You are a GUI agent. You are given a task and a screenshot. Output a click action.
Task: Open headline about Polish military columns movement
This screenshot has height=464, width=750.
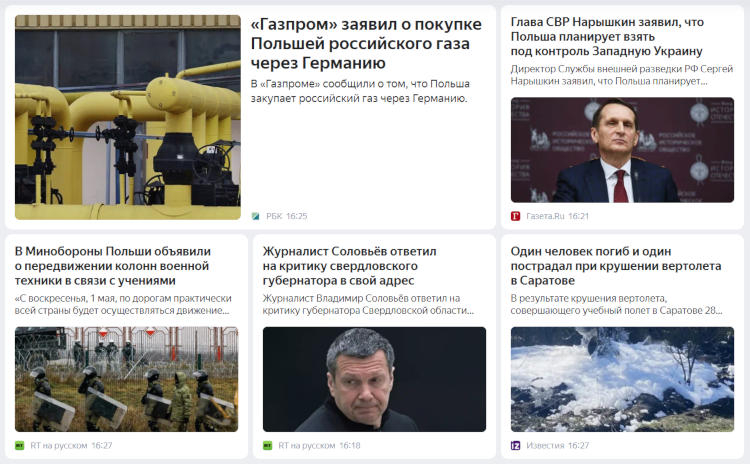[x=112, y=266]
